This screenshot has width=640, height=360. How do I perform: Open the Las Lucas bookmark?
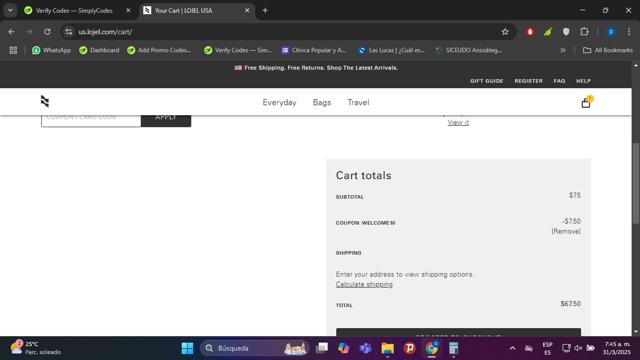coord(391,50)
